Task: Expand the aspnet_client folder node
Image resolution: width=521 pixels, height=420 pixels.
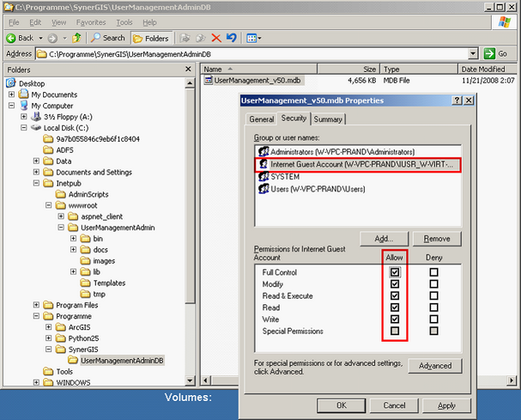Action: [61, 216]
